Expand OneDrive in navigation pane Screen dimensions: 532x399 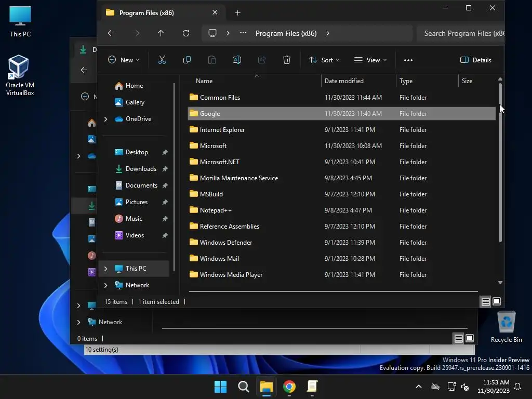[106, 119]
